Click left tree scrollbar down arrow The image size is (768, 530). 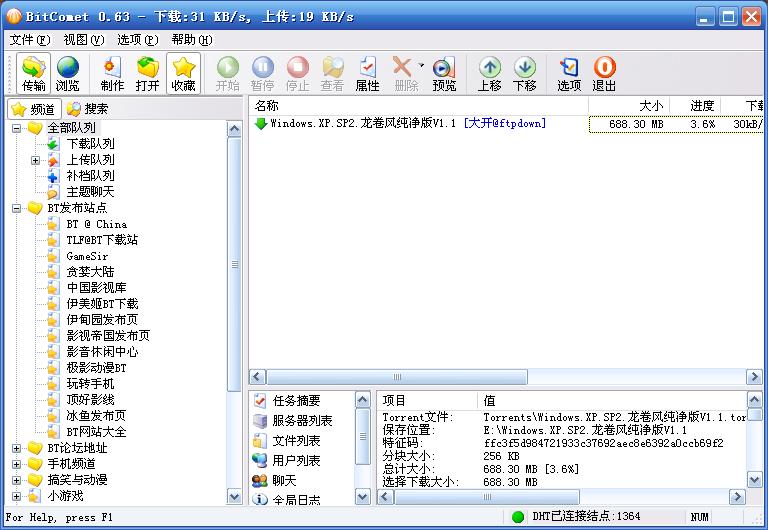[235, 497]
